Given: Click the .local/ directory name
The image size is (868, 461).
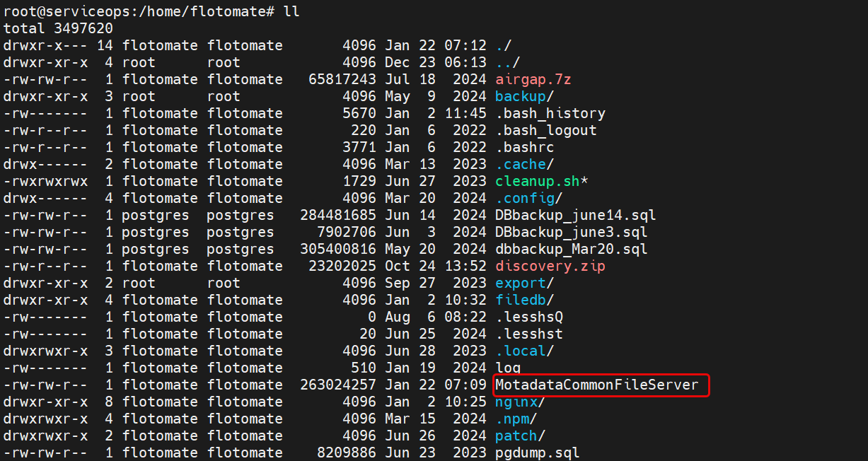Looking at the screenshot, I should [524, 351].
